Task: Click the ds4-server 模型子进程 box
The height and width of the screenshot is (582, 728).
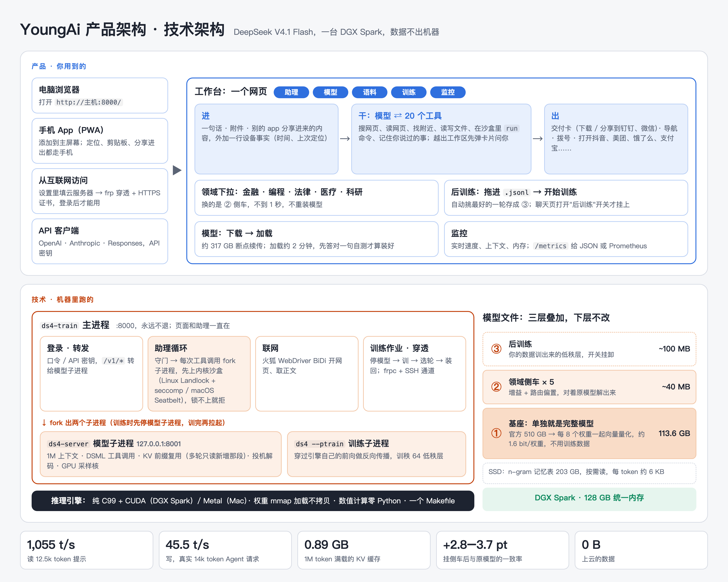Action: tap(160, 454)
